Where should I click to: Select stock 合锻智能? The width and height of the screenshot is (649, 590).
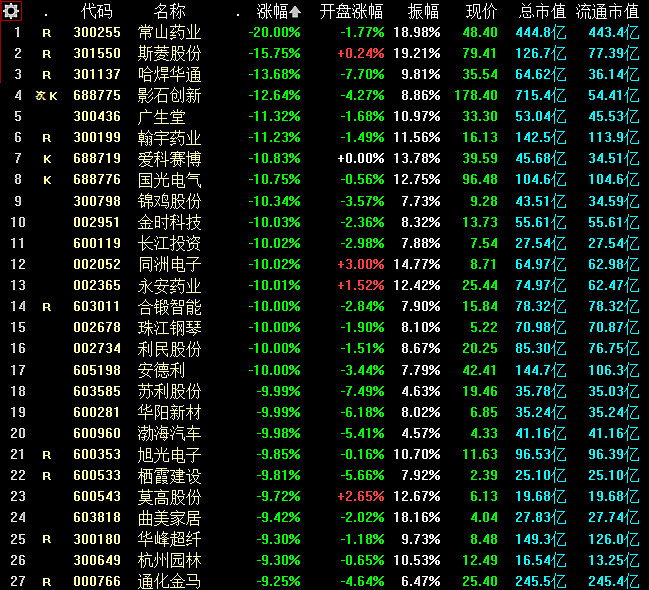click(x=169, y=307)
